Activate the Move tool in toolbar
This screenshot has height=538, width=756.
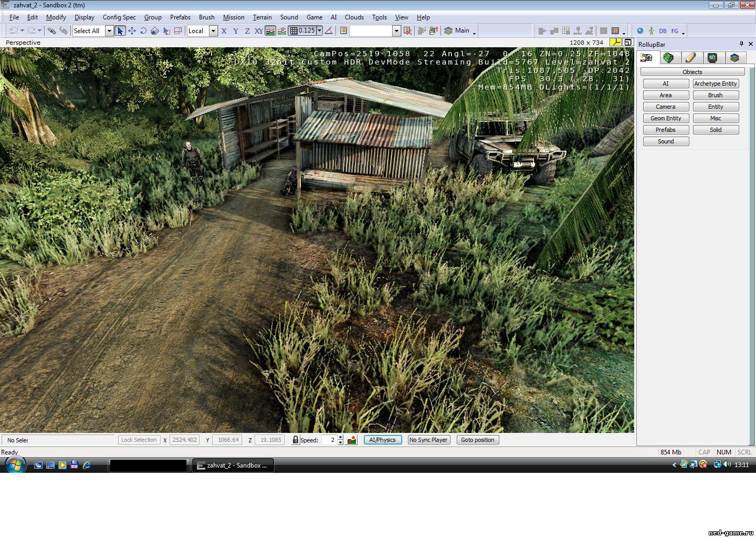[x=132, y=31]
